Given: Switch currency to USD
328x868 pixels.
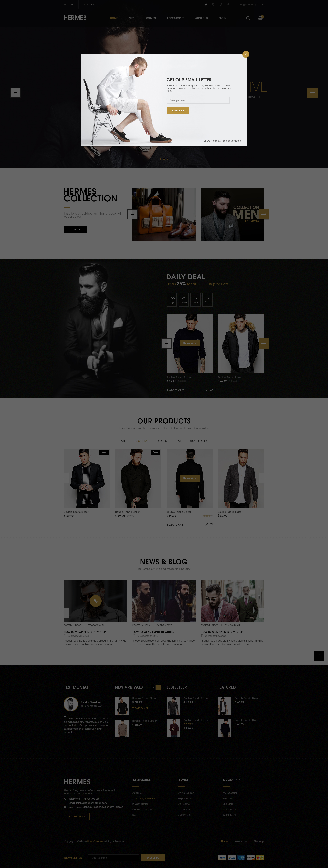Looking at the screenshot, I should pos(93,5).
